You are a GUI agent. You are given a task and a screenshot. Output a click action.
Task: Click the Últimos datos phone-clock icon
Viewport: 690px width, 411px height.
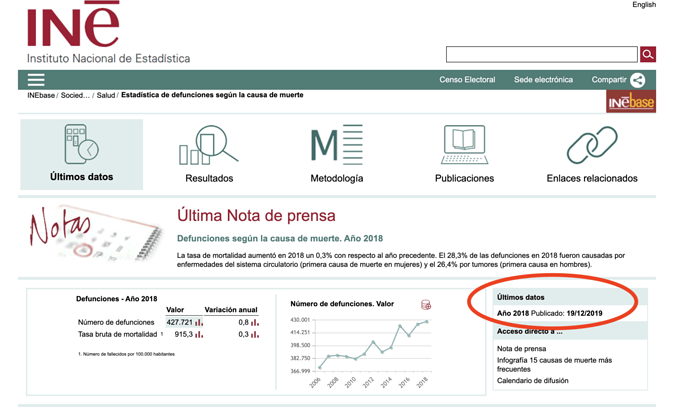coord(81,145)
